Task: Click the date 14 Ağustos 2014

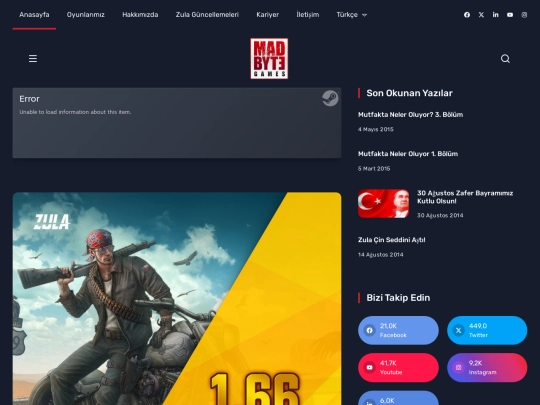Action: click(x=381, y=255)
